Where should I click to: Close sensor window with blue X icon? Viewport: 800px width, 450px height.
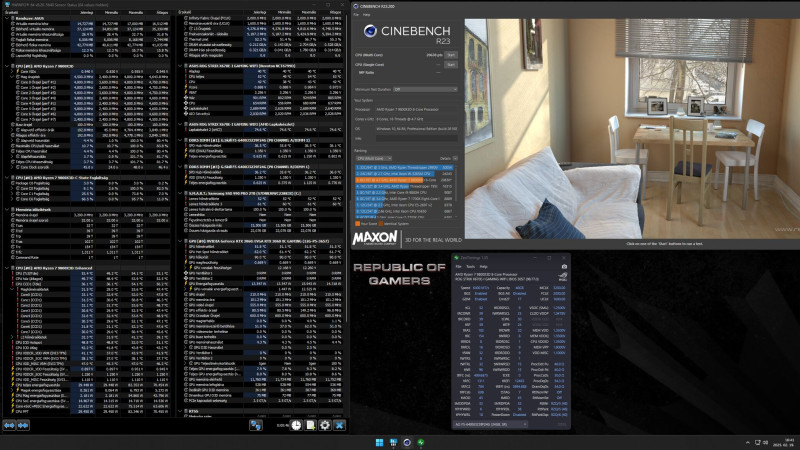click(339, 425)
